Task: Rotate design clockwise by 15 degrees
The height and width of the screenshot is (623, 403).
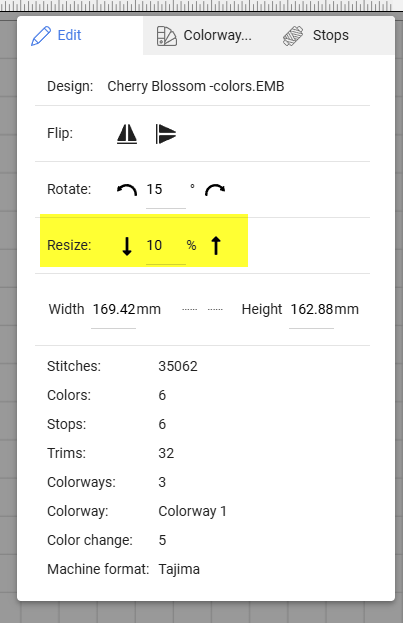Action: [215, 190]
